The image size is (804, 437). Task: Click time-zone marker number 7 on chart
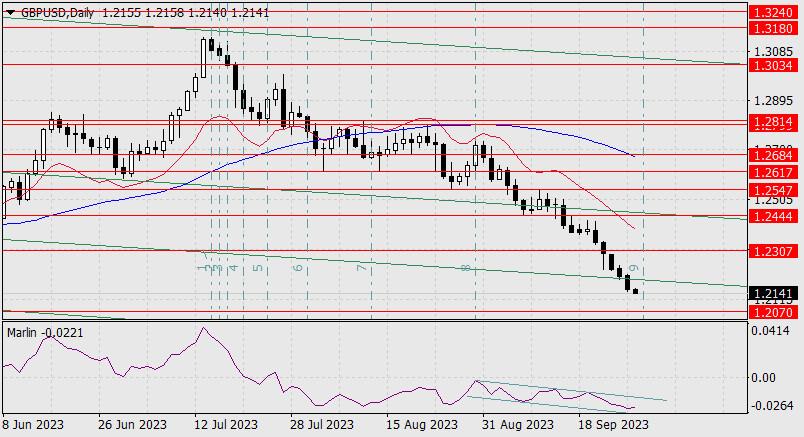[362, 268]
